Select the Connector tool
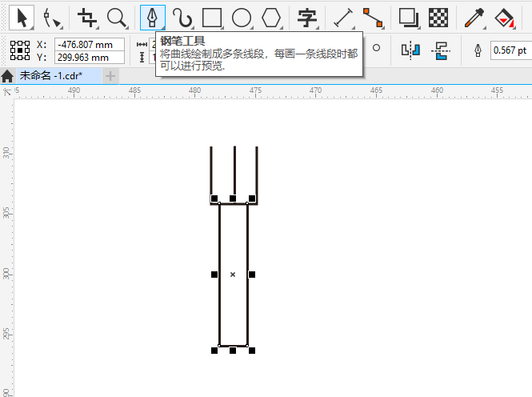The image size is (532, 397). [373, 18]
